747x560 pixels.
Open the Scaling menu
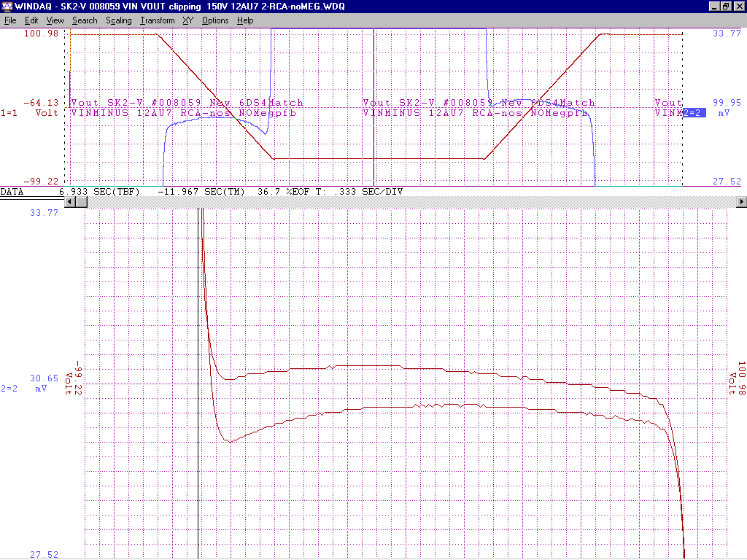[x=119, y=20]
